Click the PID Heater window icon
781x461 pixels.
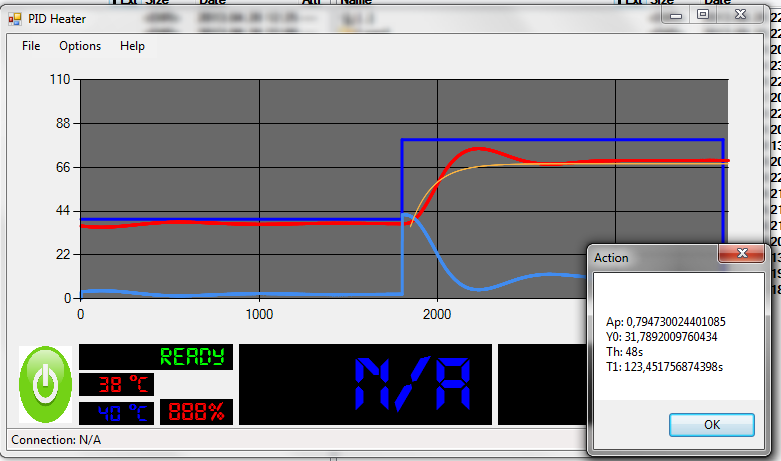pyautogui.click(x=15, y=19)
